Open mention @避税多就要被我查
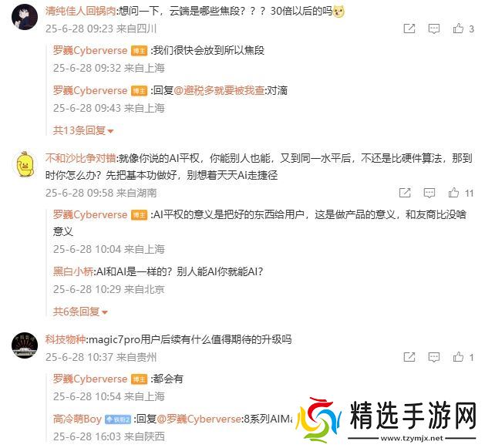This screenshot has width=485, height=448. click(x=219, y=91)
